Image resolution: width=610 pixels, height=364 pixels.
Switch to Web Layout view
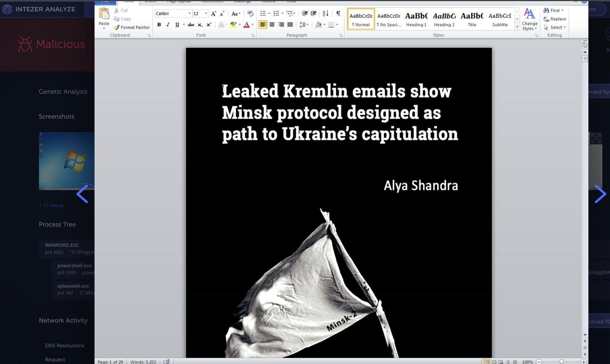(x=501, y=362)
